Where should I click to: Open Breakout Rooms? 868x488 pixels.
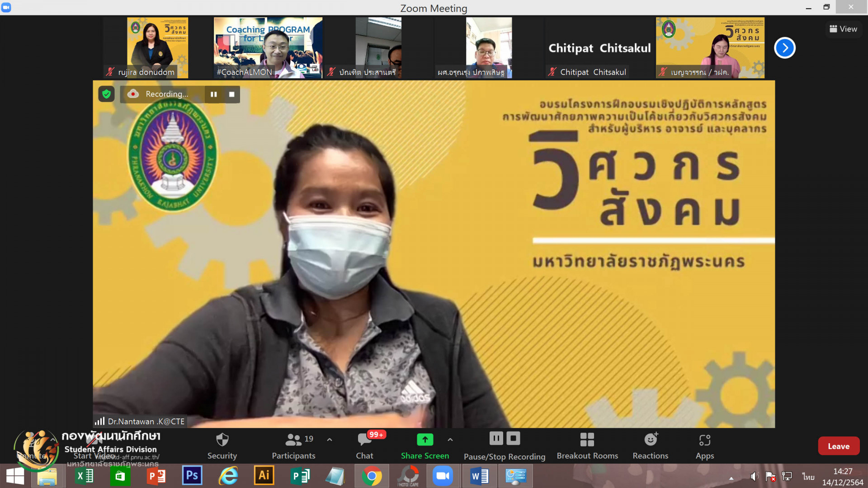(587, 446)
